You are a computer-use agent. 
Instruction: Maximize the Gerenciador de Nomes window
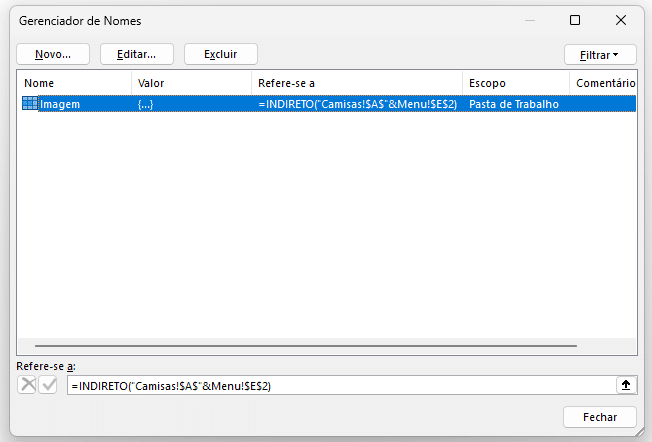tap(575, 20)
